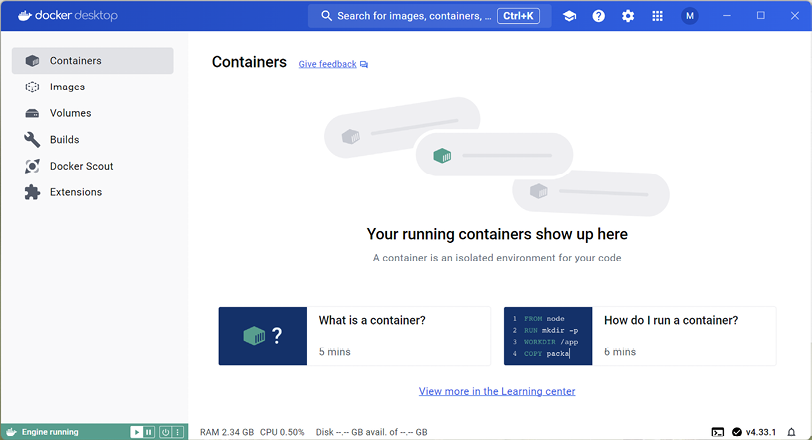Screen dimensions: 812x440
Task: Open notifications bell icon
Action: 791,432
